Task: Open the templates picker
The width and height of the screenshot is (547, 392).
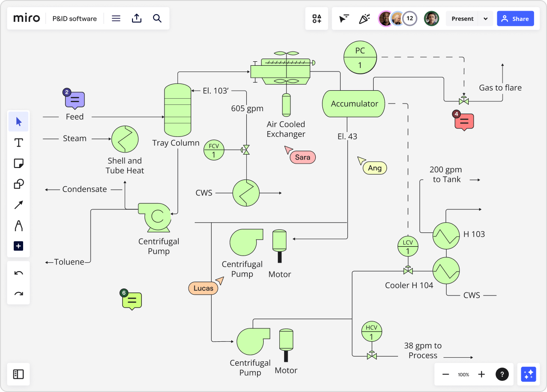Action: [x=317, y=18]
